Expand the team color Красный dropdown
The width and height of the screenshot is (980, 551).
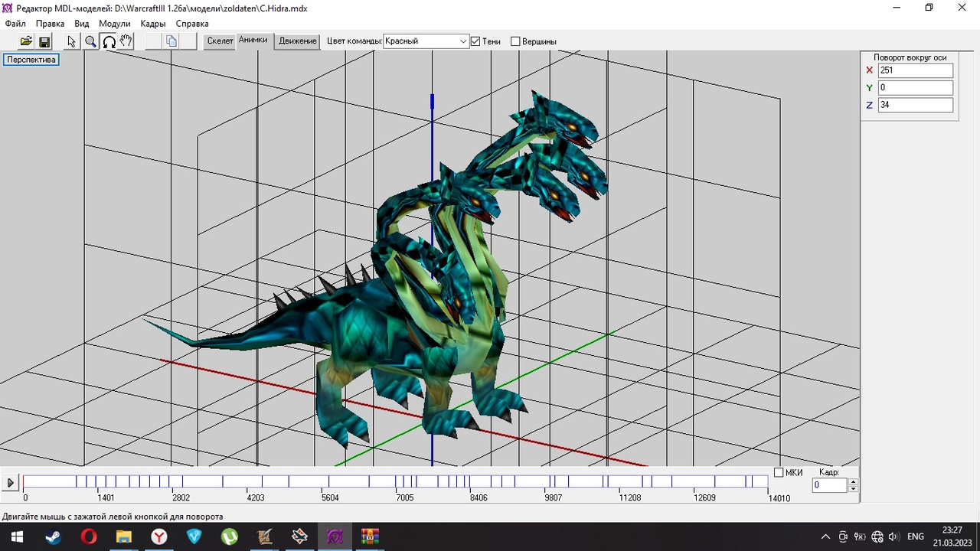coord(463,41)
